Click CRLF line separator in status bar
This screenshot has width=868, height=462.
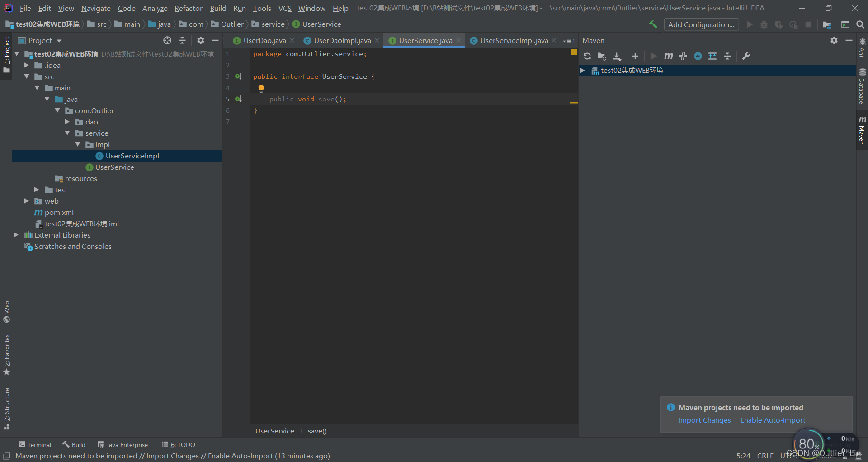765,456
